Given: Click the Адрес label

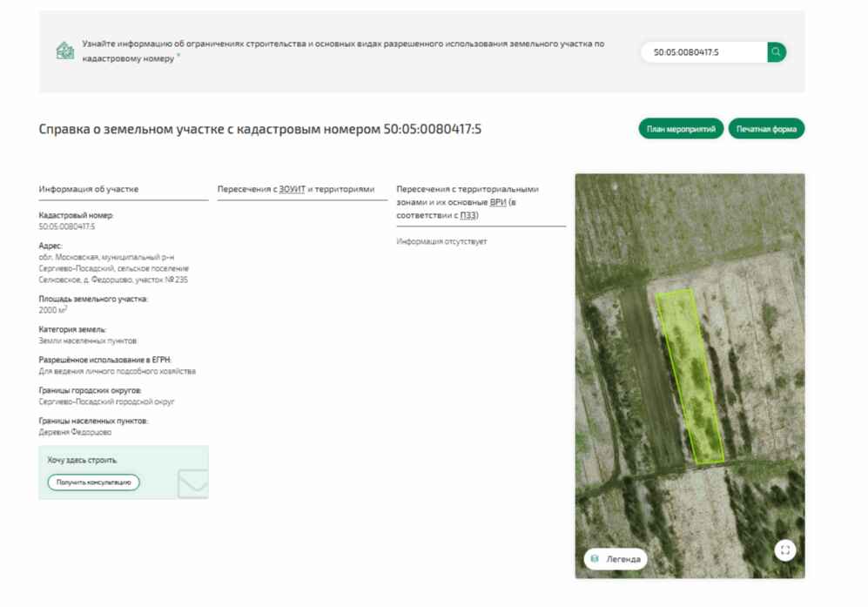Looking at the screenshot, I should point(50,246).
